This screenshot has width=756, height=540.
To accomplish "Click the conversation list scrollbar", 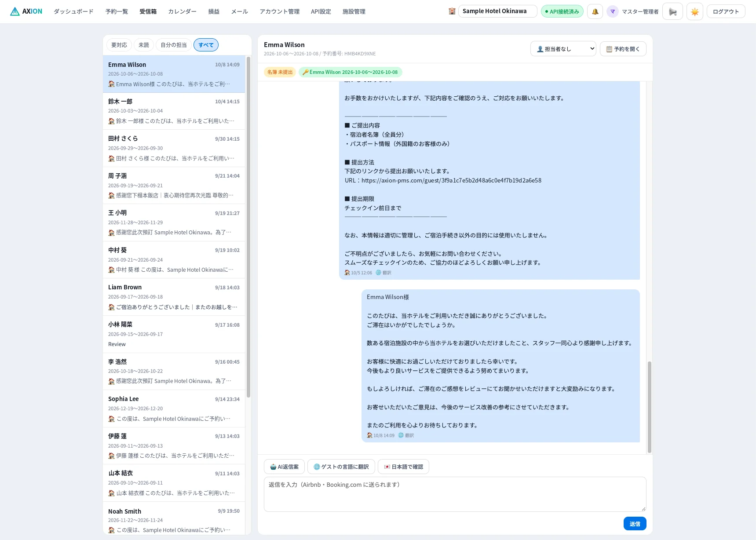I will 248,226.
